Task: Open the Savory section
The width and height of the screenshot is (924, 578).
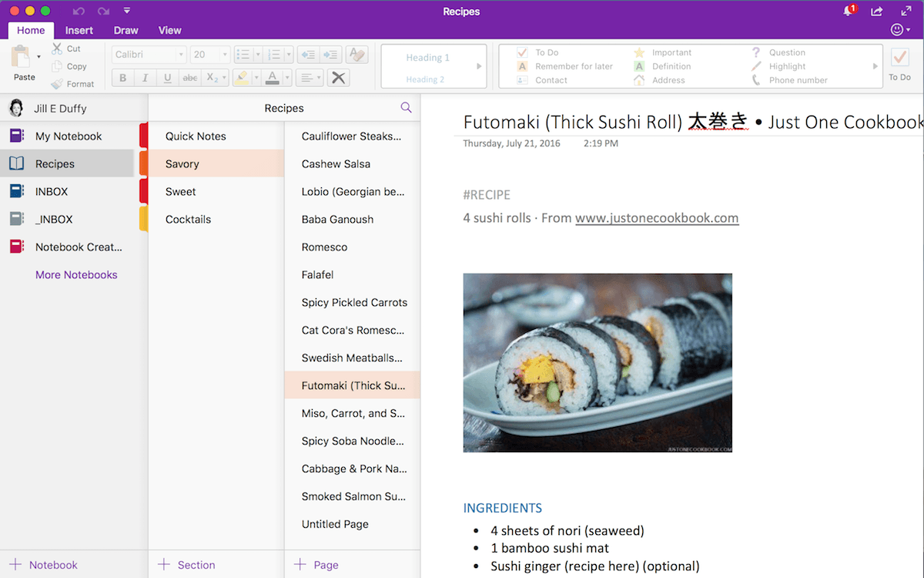Action: tap(216, 163)
